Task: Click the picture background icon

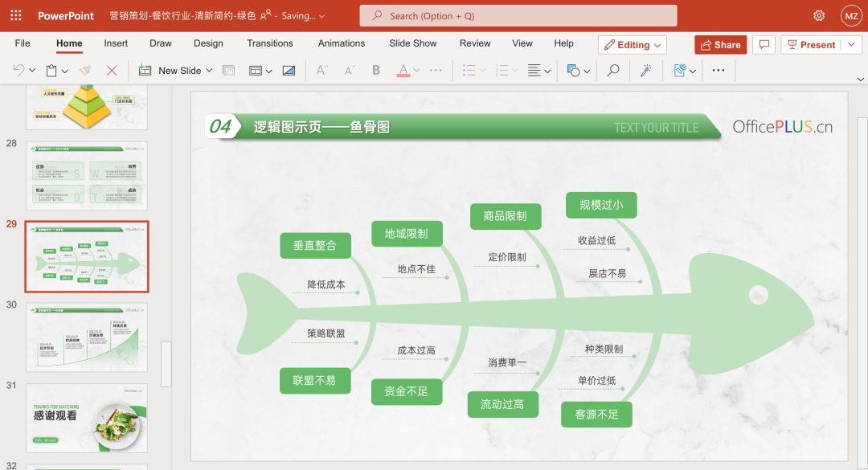Action: coord(289,71)
